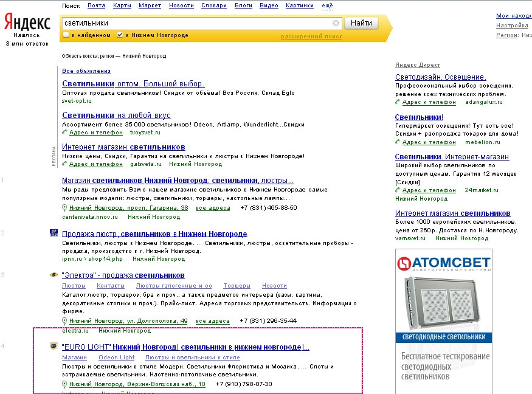This screenshot has height=394, width=532.
Task: Open the Блоги service tab
Action: pos(244,5)
